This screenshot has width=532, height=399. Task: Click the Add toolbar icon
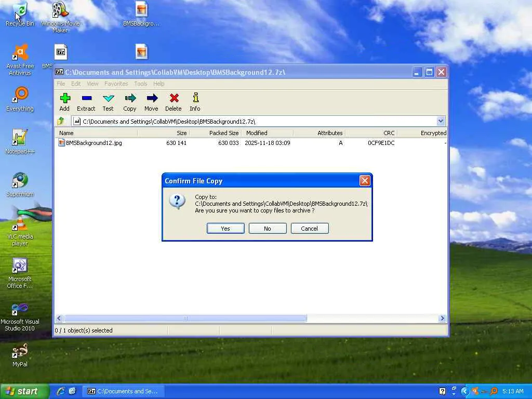[x=64, y=98]
